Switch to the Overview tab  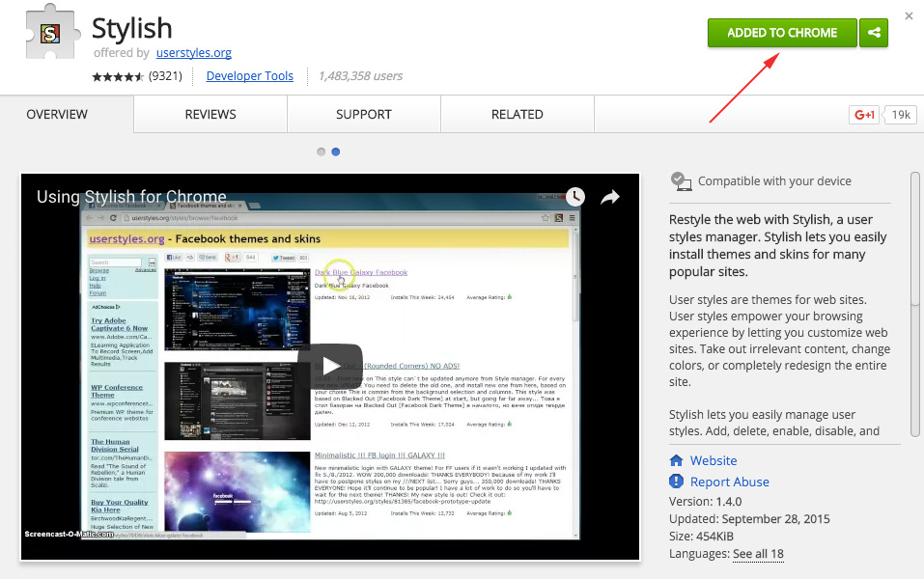57,114
